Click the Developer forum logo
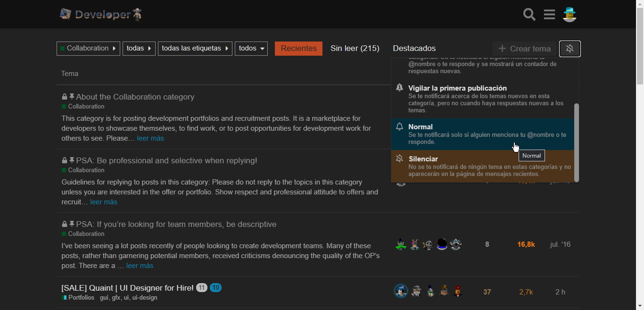The width and height of the screenshot is (644, 310). click(x=100, y=15)
